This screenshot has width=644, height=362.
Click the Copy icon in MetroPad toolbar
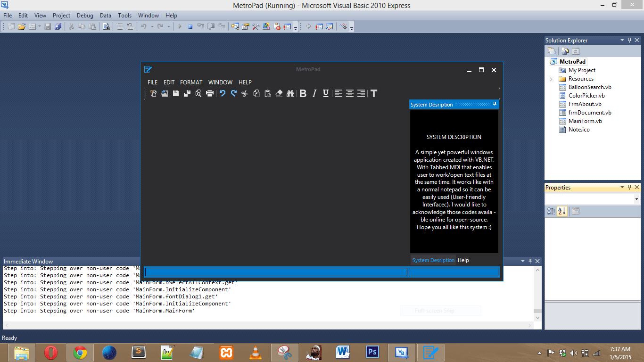click(x=256, y=93)
